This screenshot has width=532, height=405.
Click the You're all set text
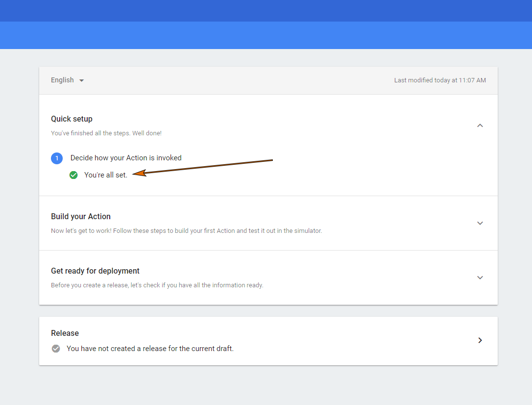pos(106,175)
